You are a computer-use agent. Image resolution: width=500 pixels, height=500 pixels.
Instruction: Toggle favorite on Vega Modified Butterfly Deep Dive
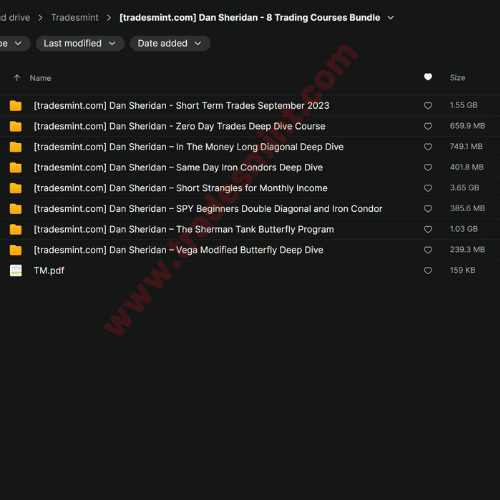pos(428,250)
